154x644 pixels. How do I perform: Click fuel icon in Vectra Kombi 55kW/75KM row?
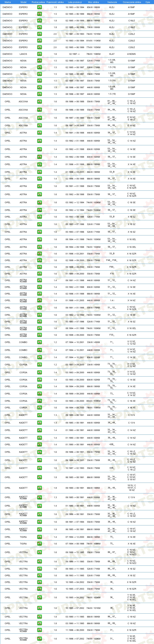click(x=39, y=630)
